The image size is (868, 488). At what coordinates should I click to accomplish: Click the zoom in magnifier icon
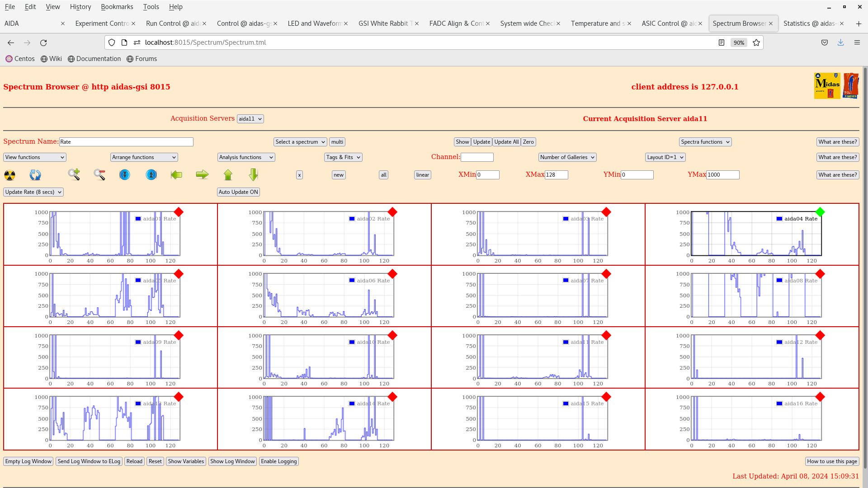[x=74, y=174]
